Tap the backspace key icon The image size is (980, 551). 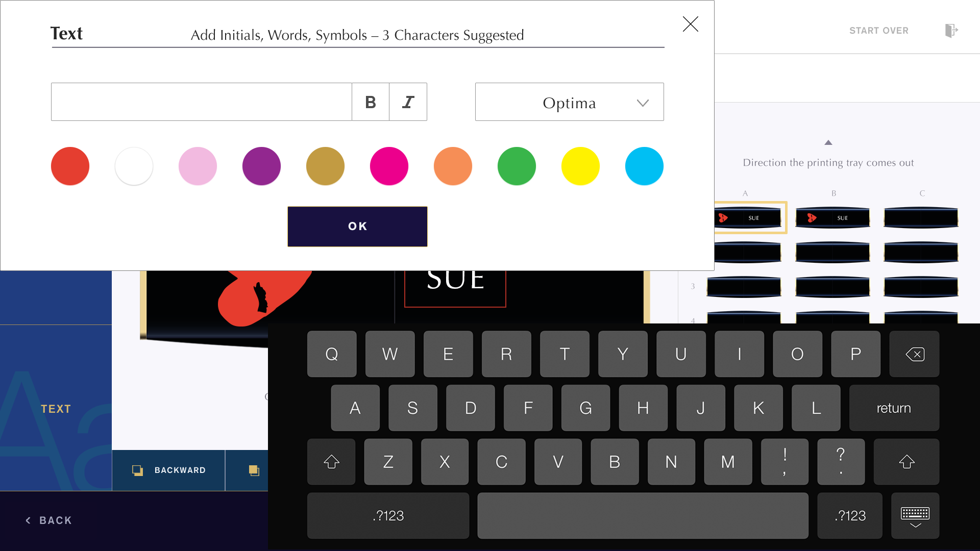(x=914, y=354)
